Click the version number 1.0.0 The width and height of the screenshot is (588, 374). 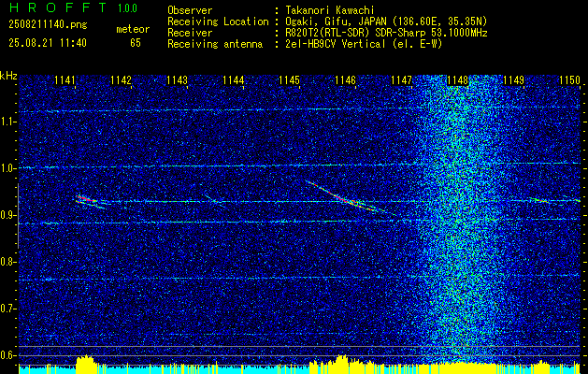pyautogui.click(x=127, y=8)
